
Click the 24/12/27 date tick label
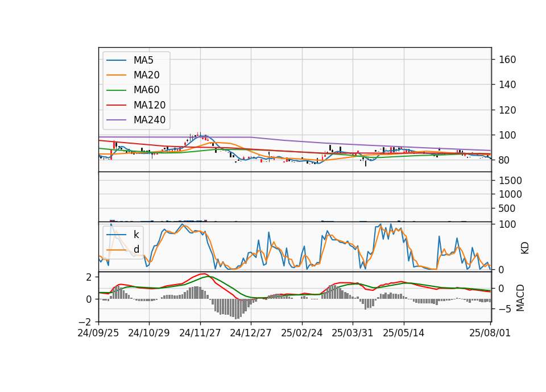tap(251, 333)
